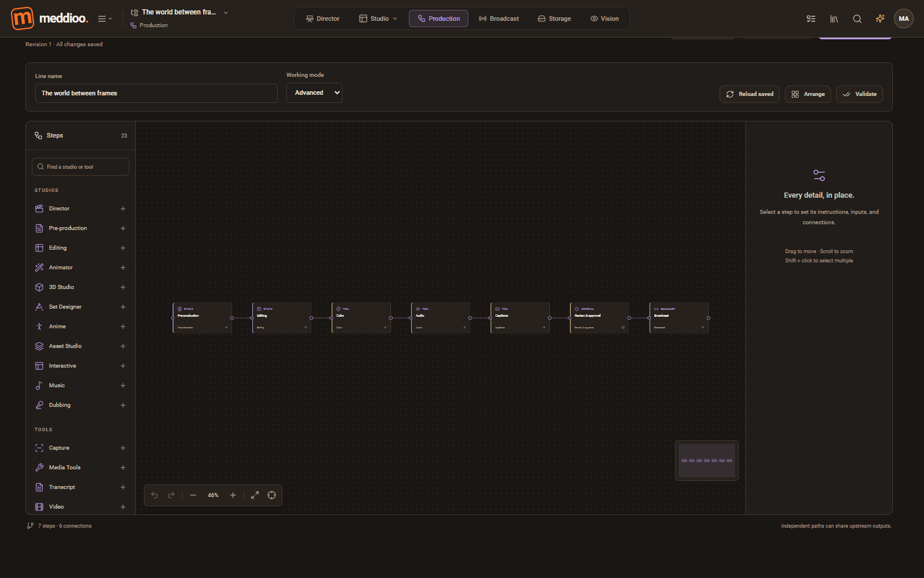Select the Review & approval node
924x578 pixels.
point(599,318)
